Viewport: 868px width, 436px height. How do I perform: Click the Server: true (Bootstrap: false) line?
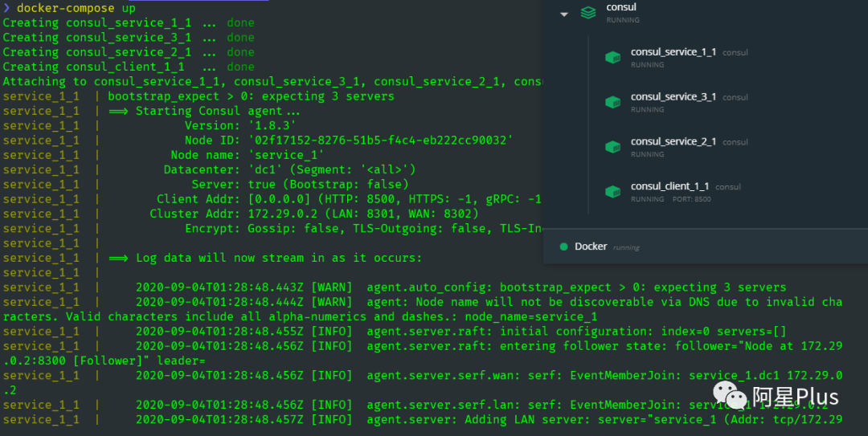300,184
